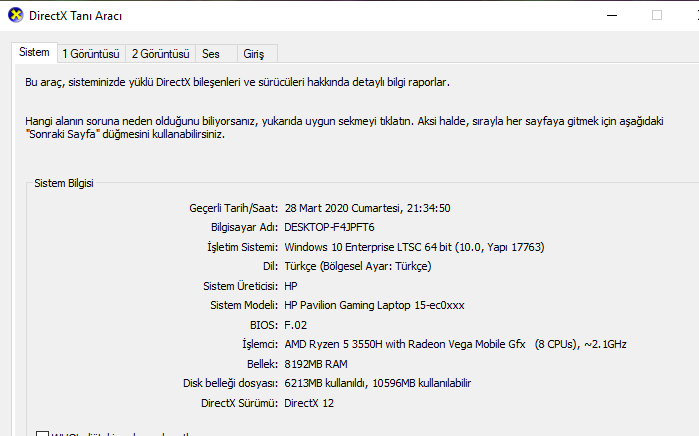Click the Sistem Modeli label
The image size is (699, 436).
[x=244, y=305]
